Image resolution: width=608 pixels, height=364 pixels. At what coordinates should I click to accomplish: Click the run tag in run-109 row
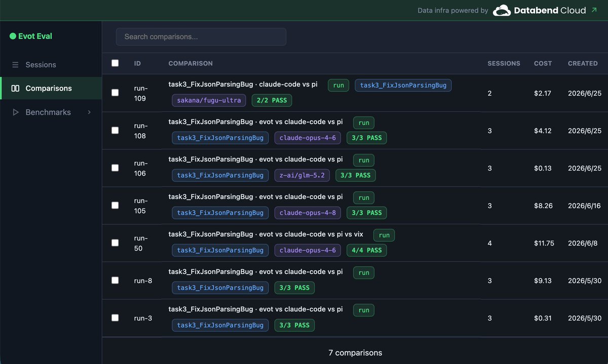338,85
